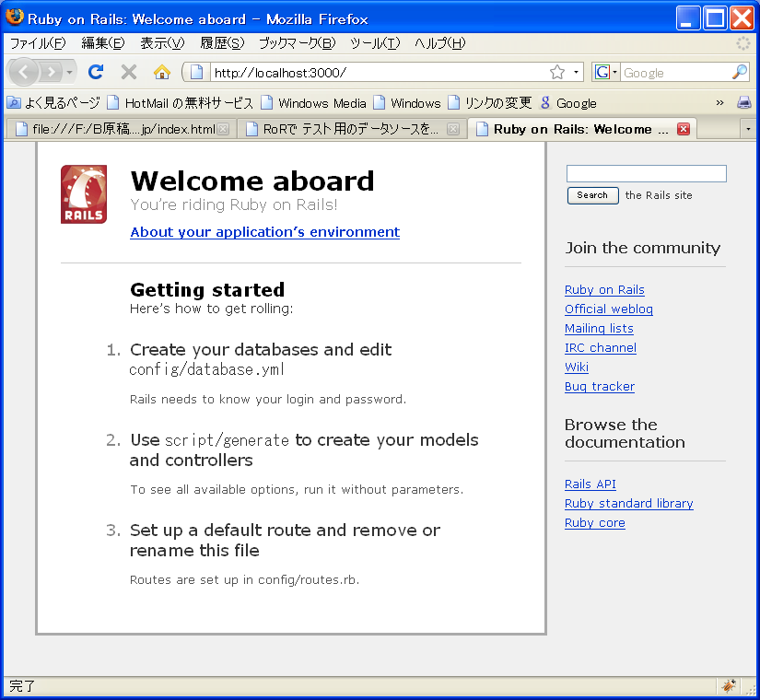Close the 'file:///F:/B原稿' tab

coord(223,129)
